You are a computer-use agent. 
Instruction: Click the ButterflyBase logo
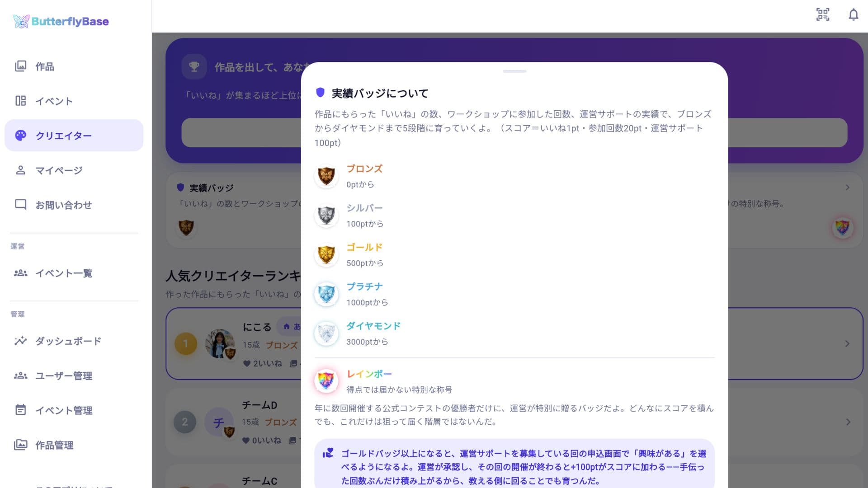tap(61, 21)
